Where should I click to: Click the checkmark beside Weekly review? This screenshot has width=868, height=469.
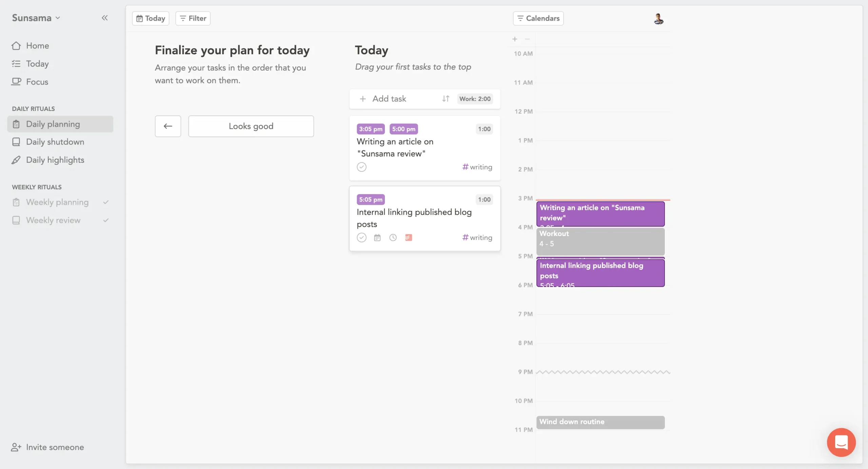(x=105, y=220)
